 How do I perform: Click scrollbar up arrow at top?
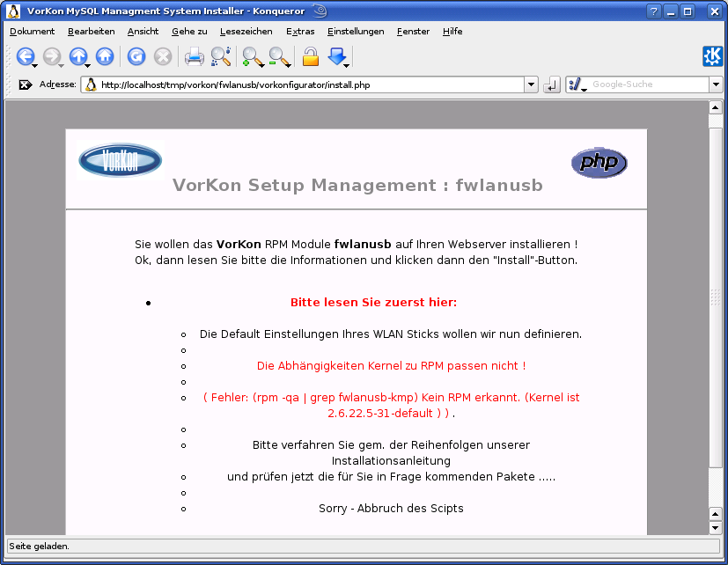[715, 107]
